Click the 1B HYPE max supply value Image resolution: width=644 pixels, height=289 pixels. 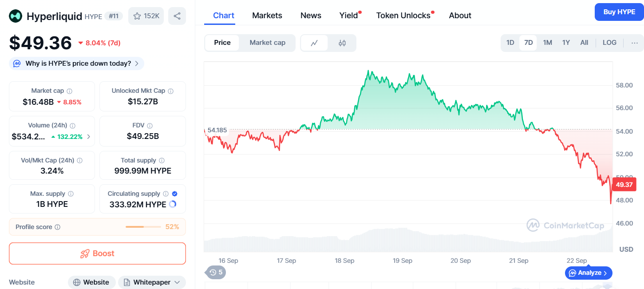pyautogui.click(x=52, y=204)
